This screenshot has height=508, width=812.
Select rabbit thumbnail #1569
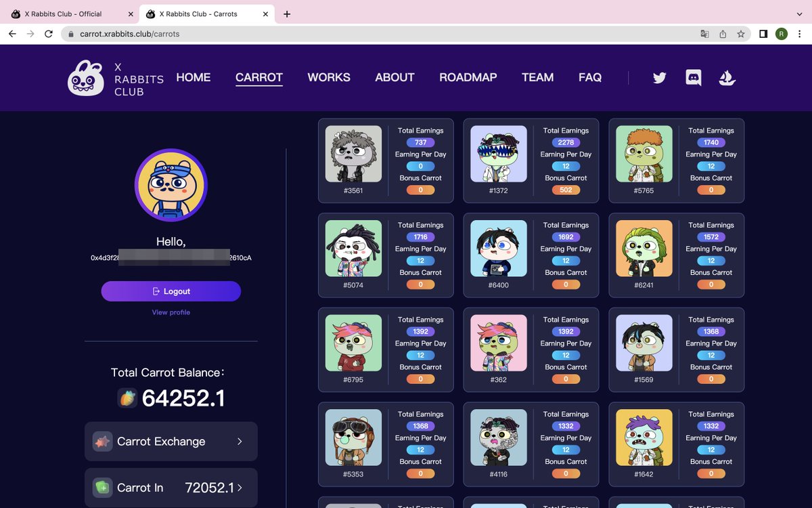click(x=644, y=343)
